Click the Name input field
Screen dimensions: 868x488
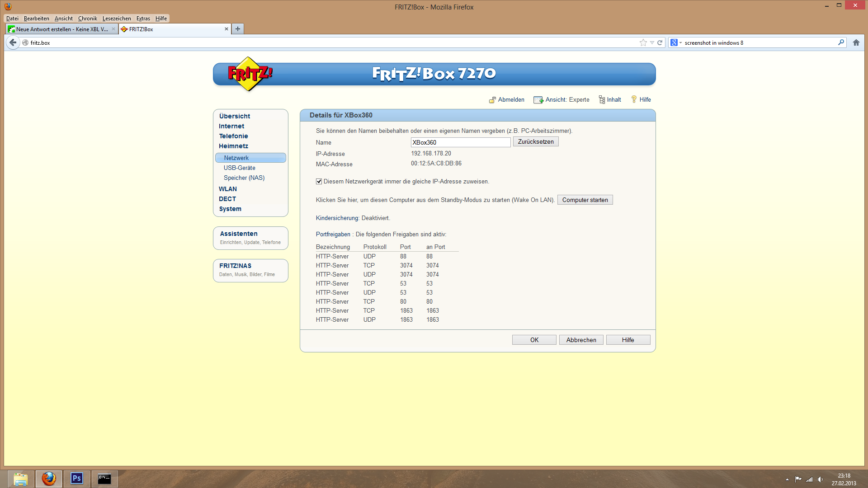pos(460,142)
